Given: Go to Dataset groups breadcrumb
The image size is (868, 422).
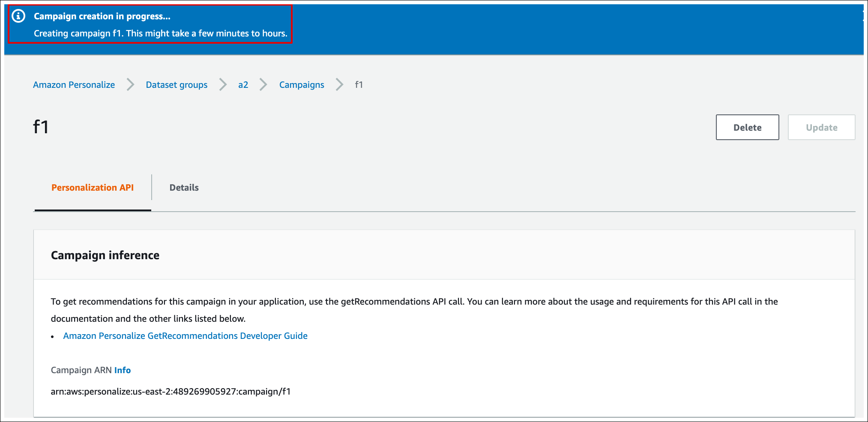Looking at the screenshot, I should 177,85.
